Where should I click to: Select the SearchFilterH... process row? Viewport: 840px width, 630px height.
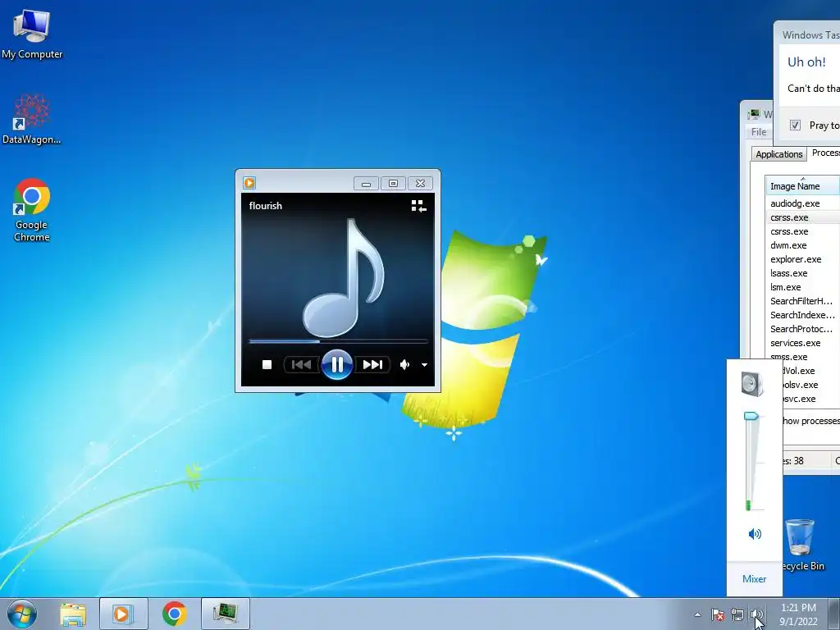(802, 301)
